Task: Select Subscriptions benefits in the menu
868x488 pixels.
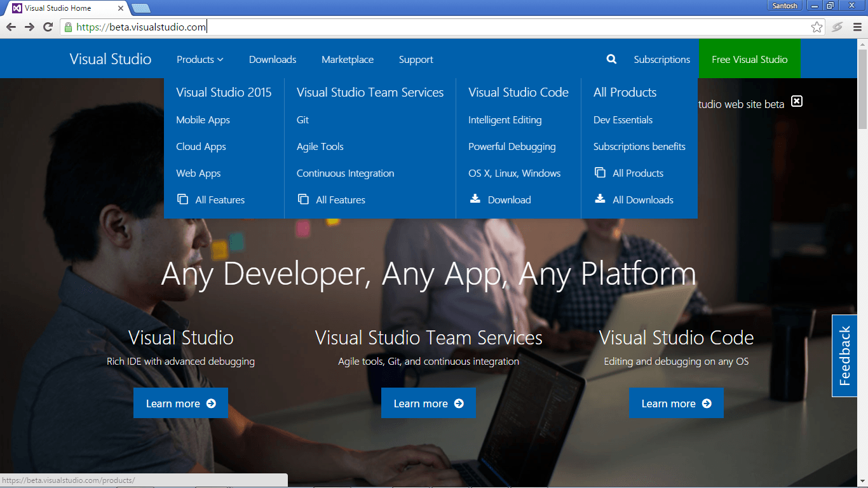Action: pyautogui.click(x=639, y=147)
